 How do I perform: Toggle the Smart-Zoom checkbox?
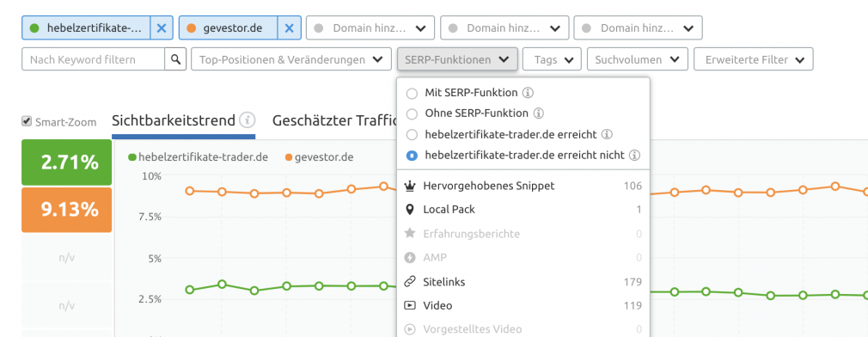tap(26, 121)
